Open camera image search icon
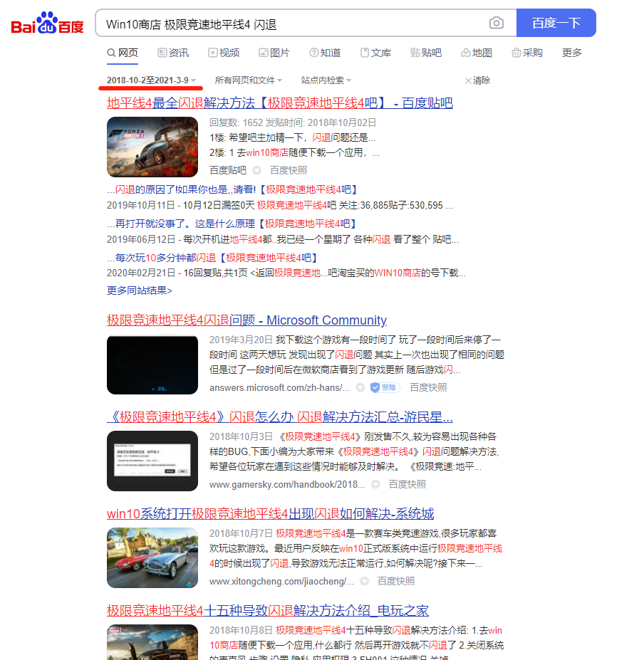Viewport: 644px width, 660px height. click(496, 23)
